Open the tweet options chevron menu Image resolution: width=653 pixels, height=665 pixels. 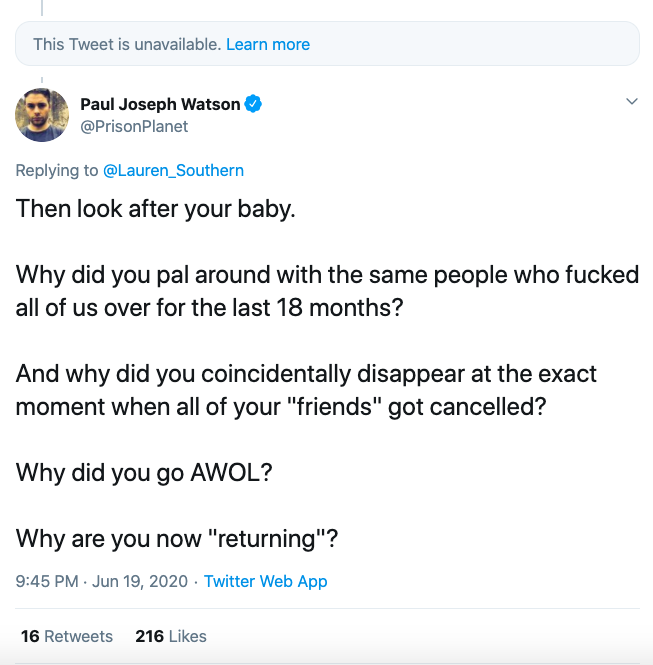point(631,102)
